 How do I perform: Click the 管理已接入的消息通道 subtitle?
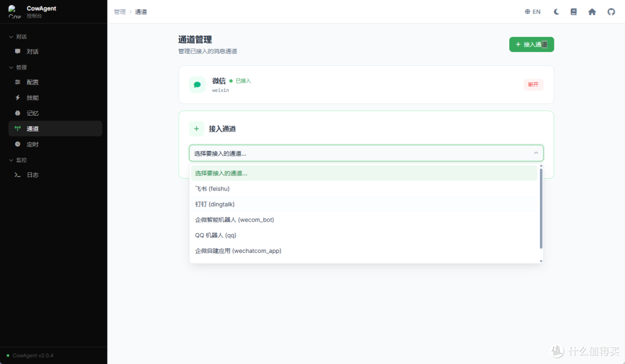[208, 51]
